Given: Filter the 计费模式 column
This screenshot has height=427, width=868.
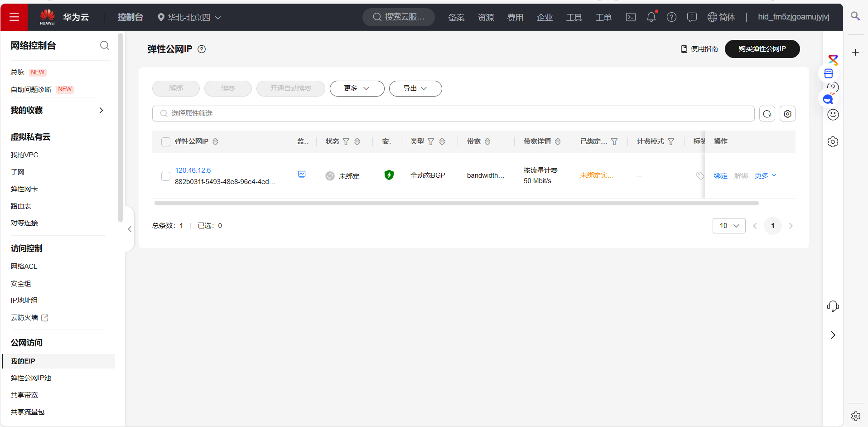Looking at the screenshot, I should (x=671, y=142).
